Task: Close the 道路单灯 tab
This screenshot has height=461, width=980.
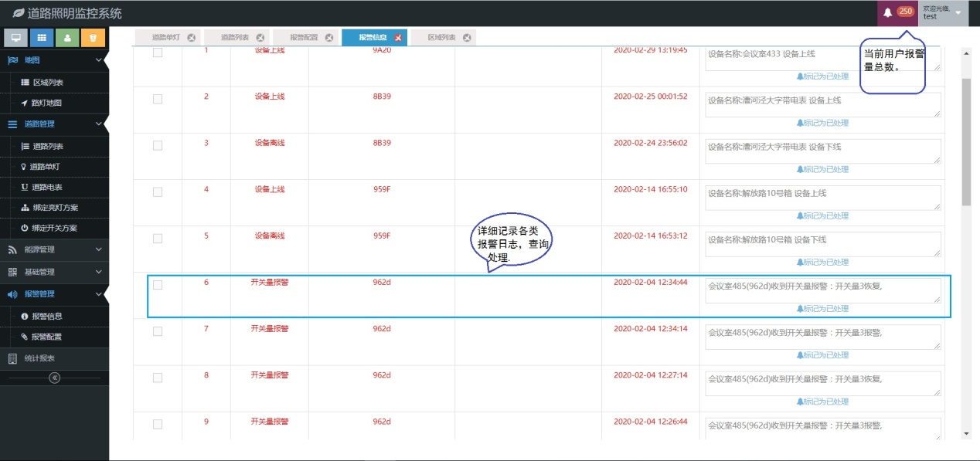Action: click(x=191, y=37)
